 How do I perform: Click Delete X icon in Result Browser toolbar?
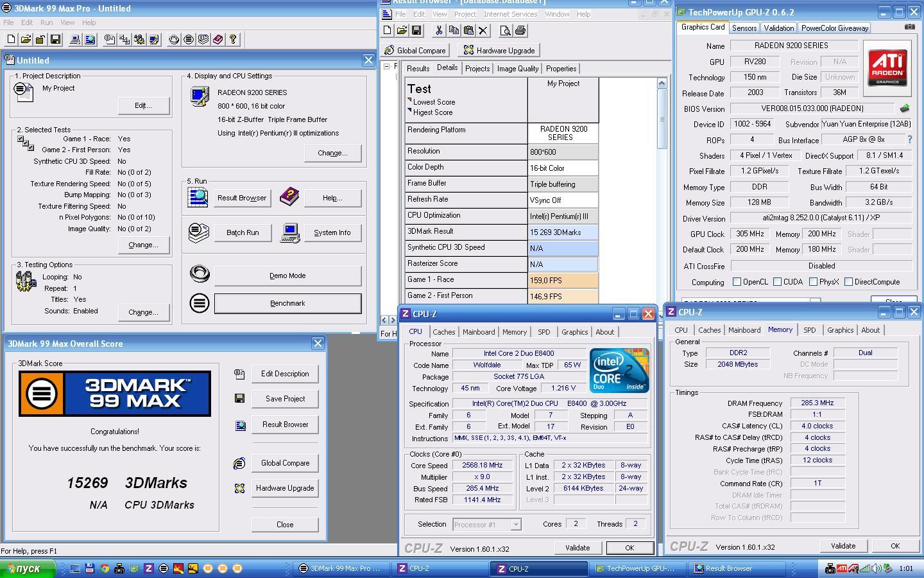click(x=483, y=30)
